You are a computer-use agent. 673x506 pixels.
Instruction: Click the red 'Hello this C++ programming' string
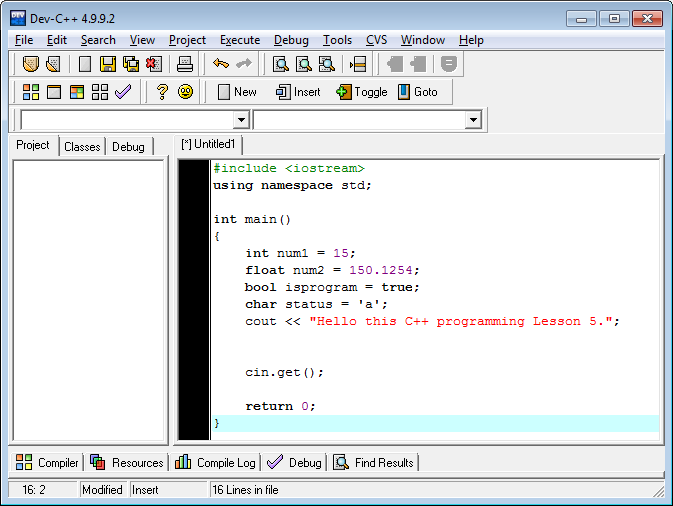click(460, 321)
